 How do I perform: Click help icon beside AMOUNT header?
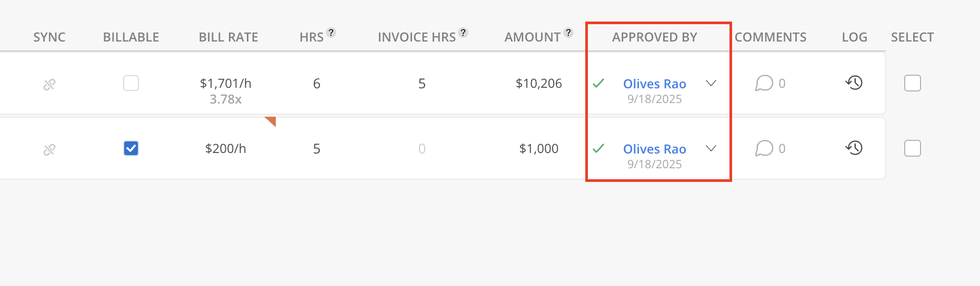click(568, 33)
